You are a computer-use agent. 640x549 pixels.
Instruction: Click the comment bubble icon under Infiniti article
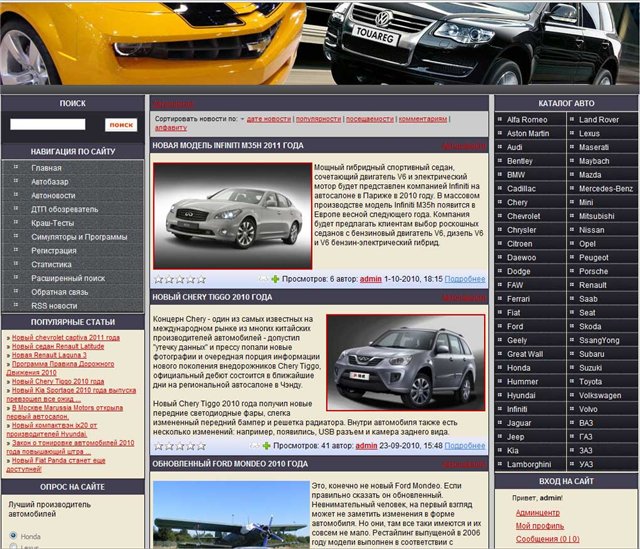click(x=263, y=279)
